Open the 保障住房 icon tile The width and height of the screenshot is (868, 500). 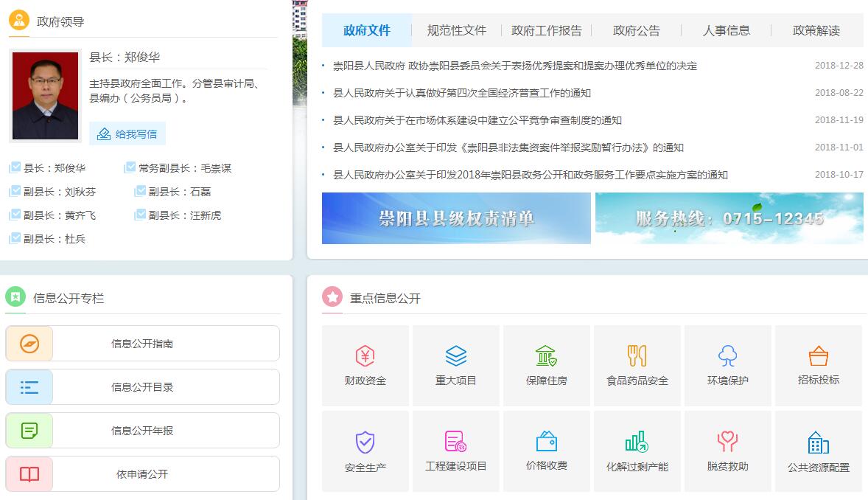547,365
